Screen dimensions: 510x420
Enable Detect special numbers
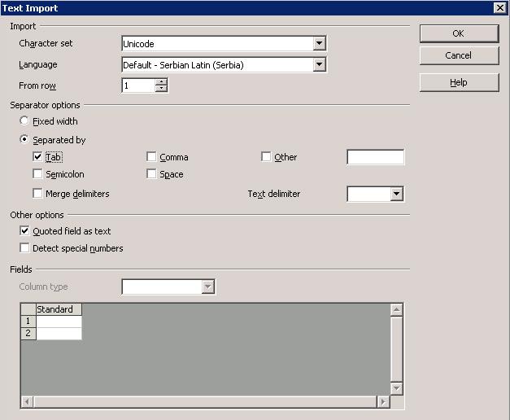click(x=25, y=248)
